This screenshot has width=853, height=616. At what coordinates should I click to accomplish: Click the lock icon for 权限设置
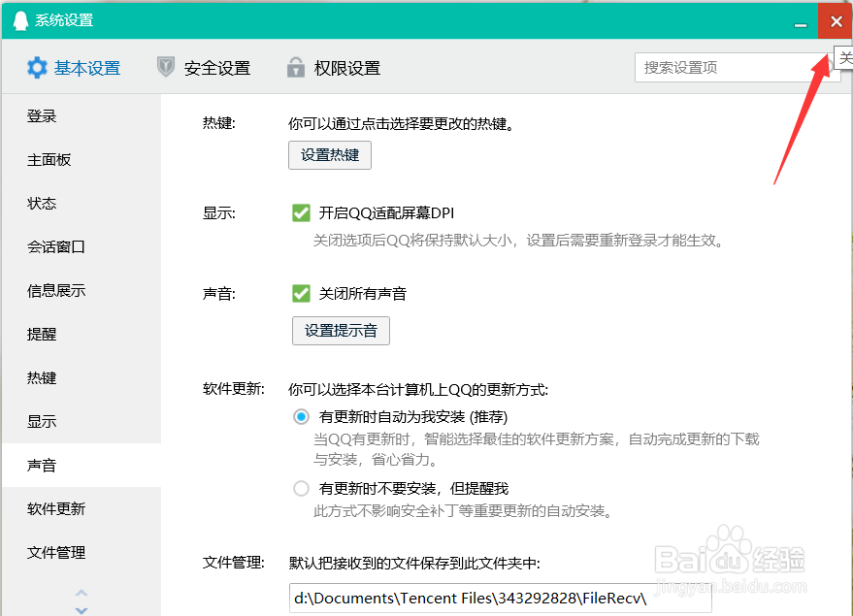tap(295, 67)
